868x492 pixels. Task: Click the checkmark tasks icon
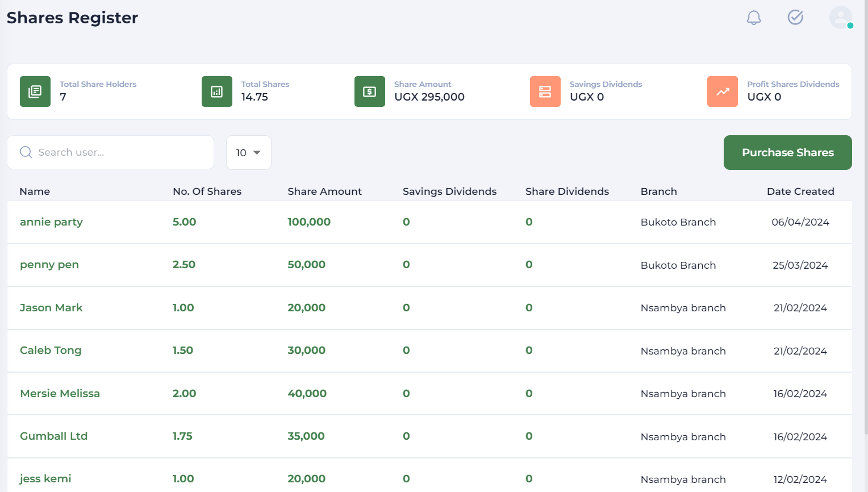click(795, 18)
